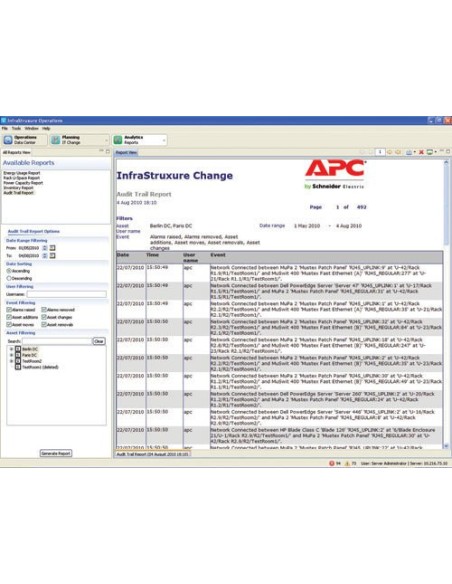Go to next report page
The width and height of the screenshot is (452, 584).
pos(390,152)
